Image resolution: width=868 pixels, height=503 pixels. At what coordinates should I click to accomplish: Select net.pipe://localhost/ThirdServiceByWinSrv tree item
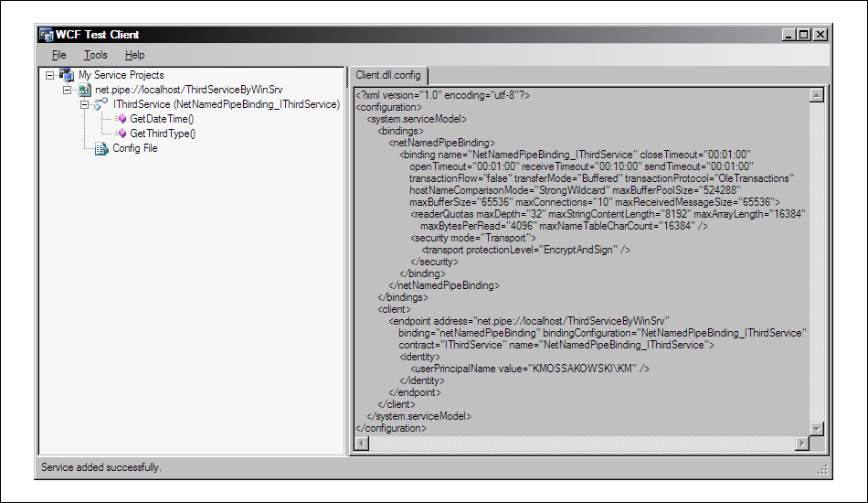coord(189,90)
